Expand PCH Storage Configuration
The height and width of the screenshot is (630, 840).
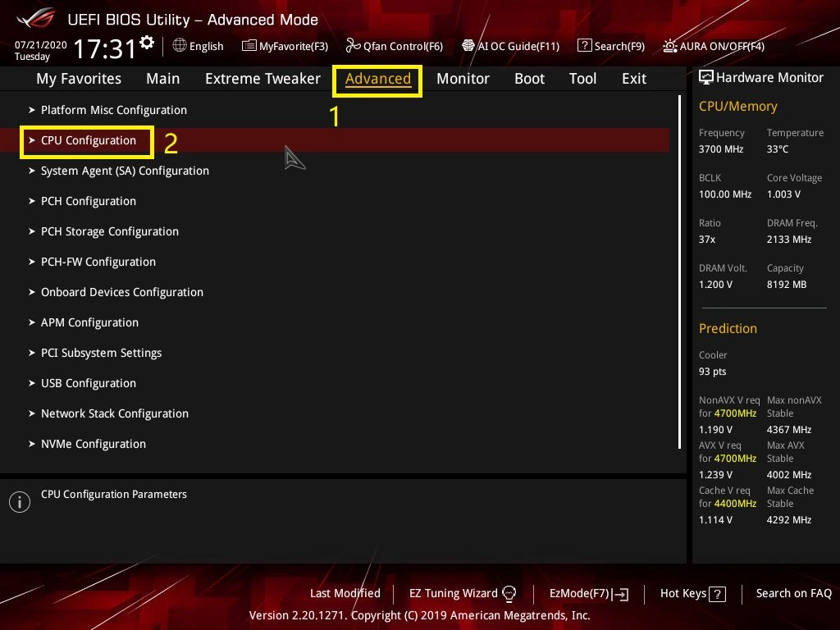[109, 231]
